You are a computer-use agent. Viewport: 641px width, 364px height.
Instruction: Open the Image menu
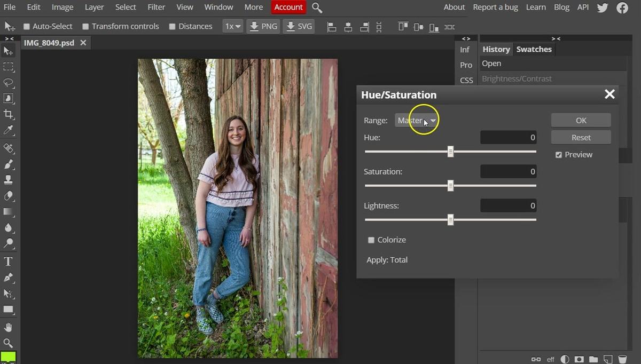[x=62, y=7]
